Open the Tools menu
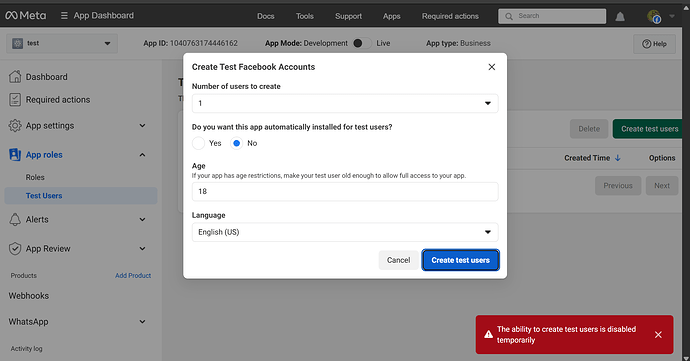The image size is (690, 361). point(305,16)
